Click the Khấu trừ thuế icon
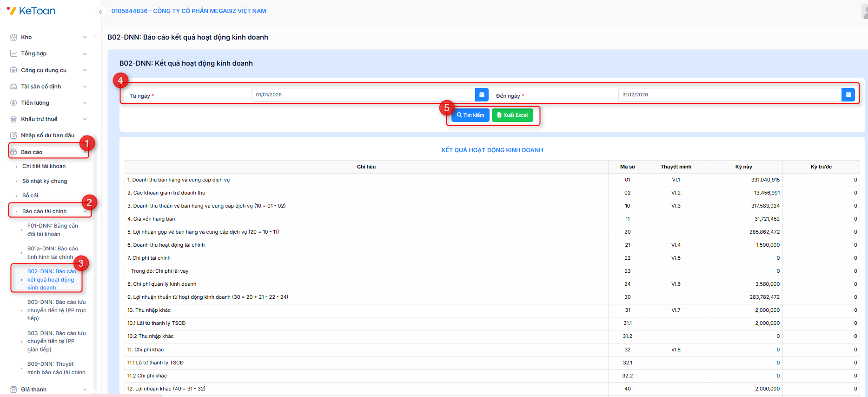Viewport: 868px width, 397px height. (x=13, y=119)
